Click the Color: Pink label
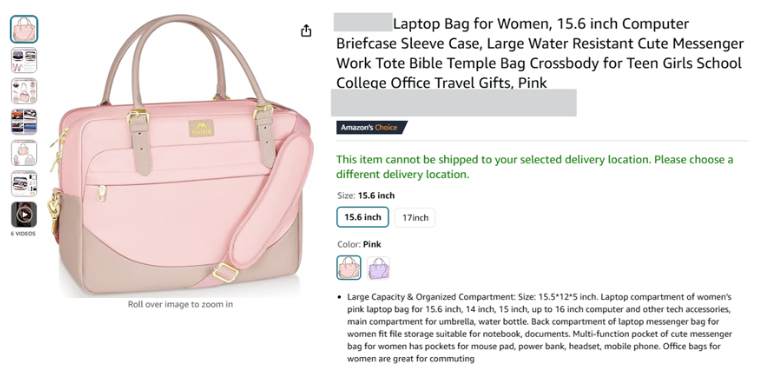The width and height of the screenshot is (758, 370). tap(359, 244)
